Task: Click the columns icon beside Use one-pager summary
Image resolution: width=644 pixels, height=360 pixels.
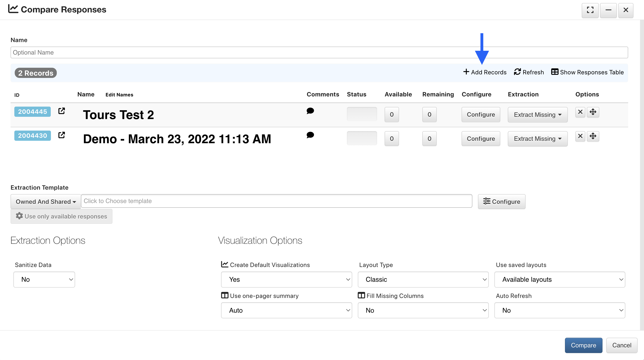Action: [x=225, y=295]
